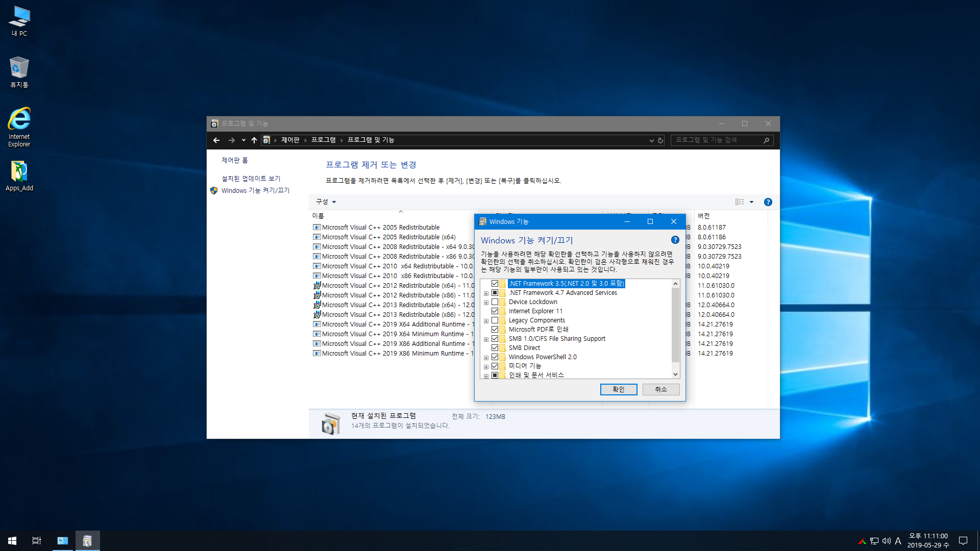Open the 휴지통 recycle bin icon
Screen dimensions: 980x551
(19, 72)
